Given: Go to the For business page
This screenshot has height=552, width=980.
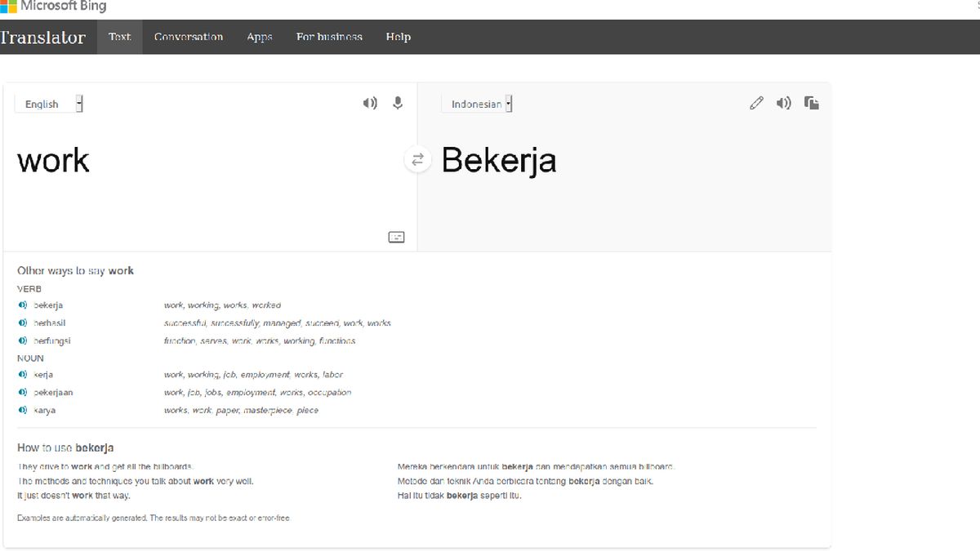Looking at the screenshot, I should pos(329,37).
